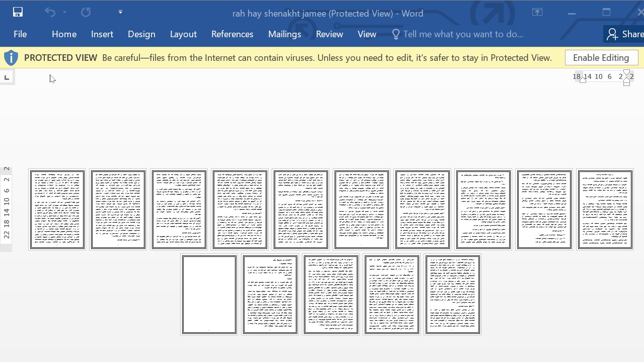The width and height of the screenshot is (644, 362).
Task: Open the References tab
Action: tap(232, 34)
